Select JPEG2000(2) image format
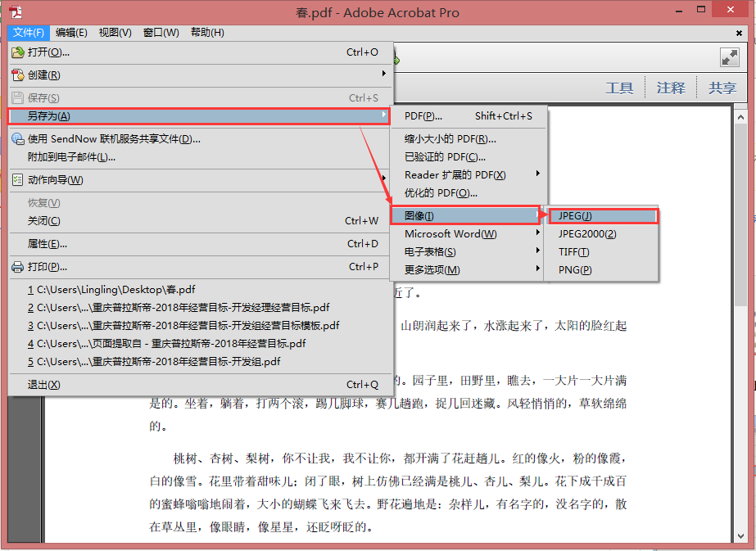Image resolution: width=756 pixels, height=551 pixels. click(601, 234)
